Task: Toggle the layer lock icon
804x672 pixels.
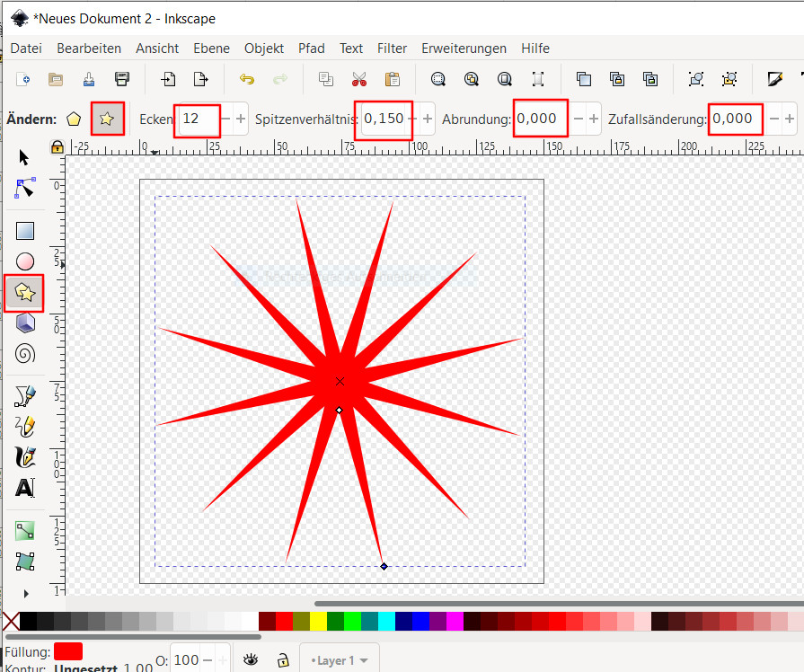Action: (x=283, y=659)
